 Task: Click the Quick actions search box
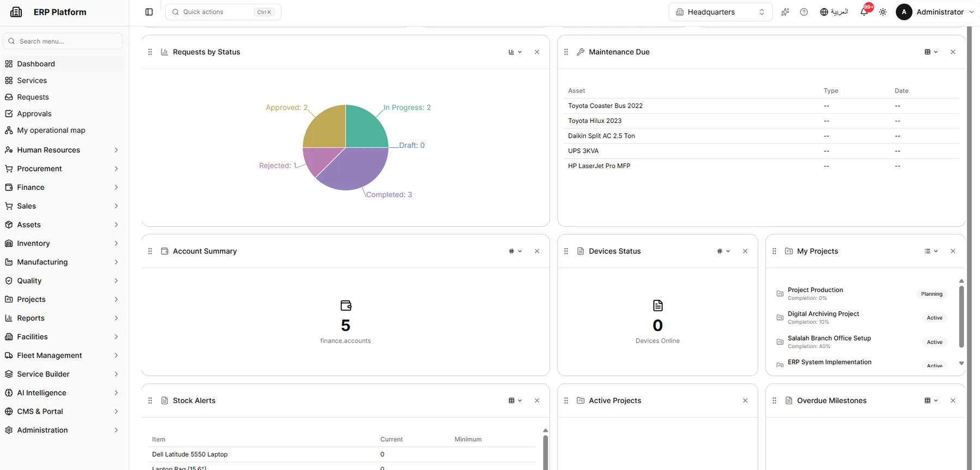tap(223, 12)
